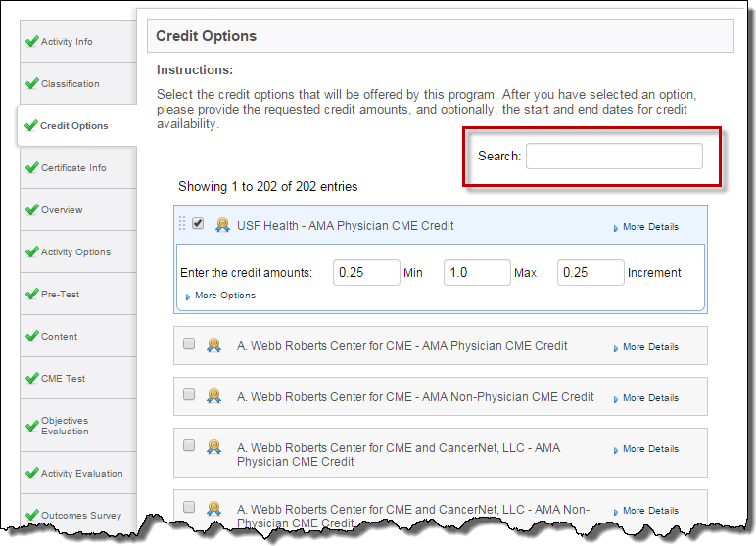Click 'USF Health - AMA Physician CME Credit' text

point(346,225)
